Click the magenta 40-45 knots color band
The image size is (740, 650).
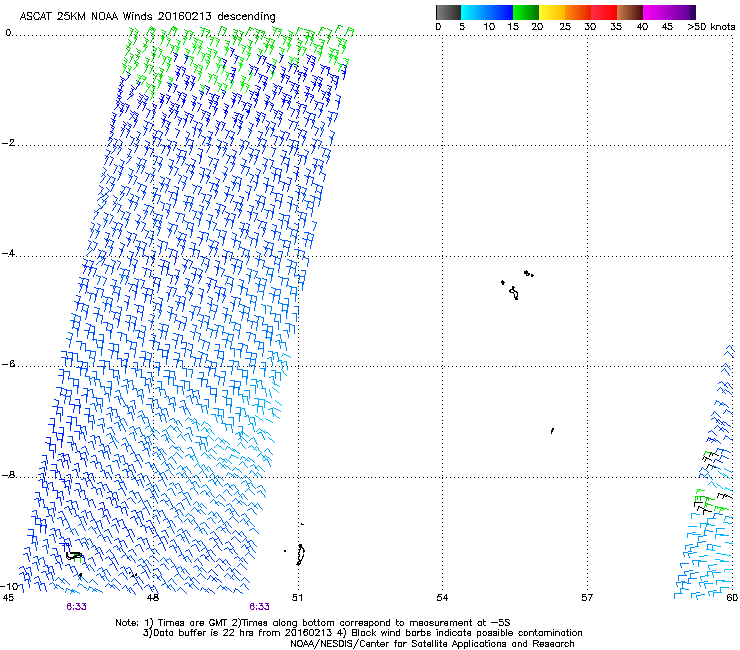pyautogui.click(x=656, y=12)
